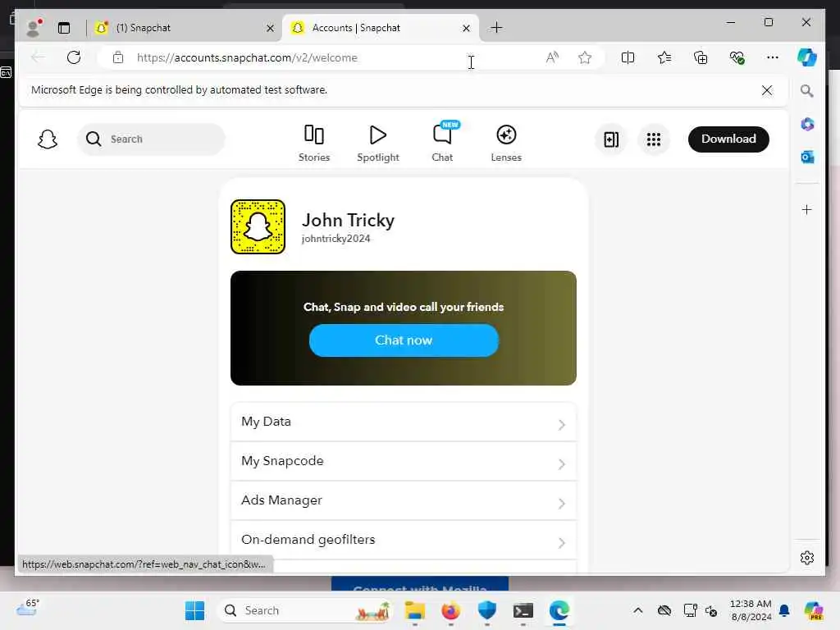Click the yellow Snapcode profile image
This screenshot has width=840, height=630.
pos(258,226)
